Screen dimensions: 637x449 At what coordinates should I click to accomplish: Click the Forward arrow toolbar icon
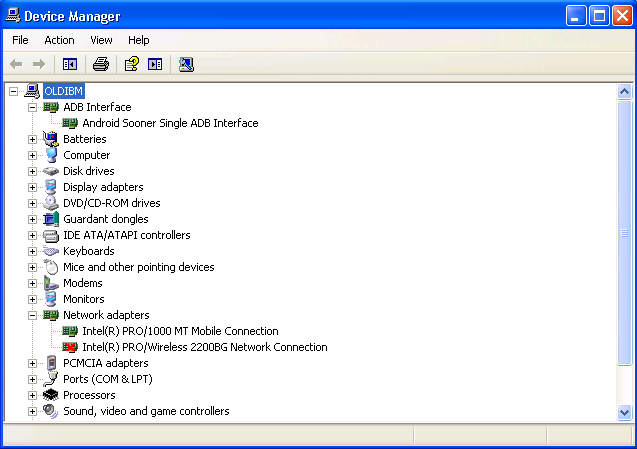[x=39, y=64]
